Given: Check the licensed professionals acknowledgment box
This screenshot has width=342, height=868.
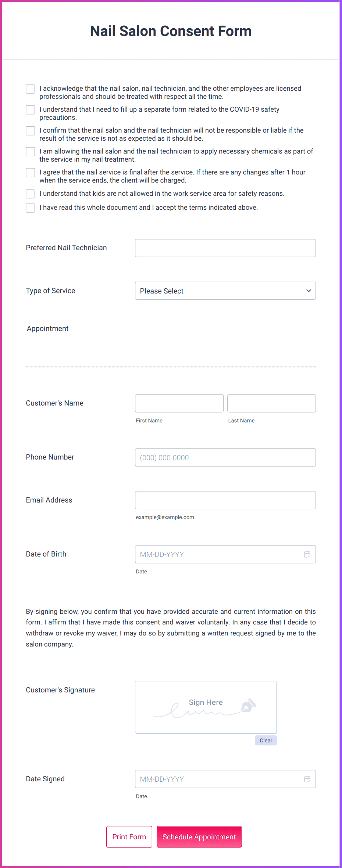Looking at the screenshot, I should (x=30, y=89).
